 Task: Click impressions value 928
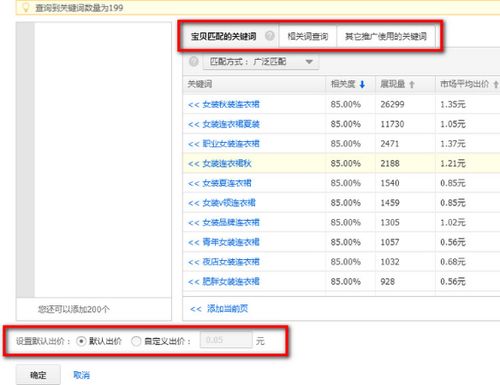pyautogui.click(x=388, y=281)
